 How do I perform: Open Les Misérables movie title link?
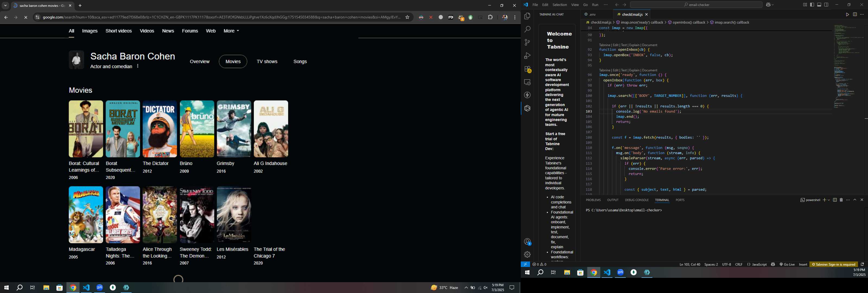(x=232, y=250)
